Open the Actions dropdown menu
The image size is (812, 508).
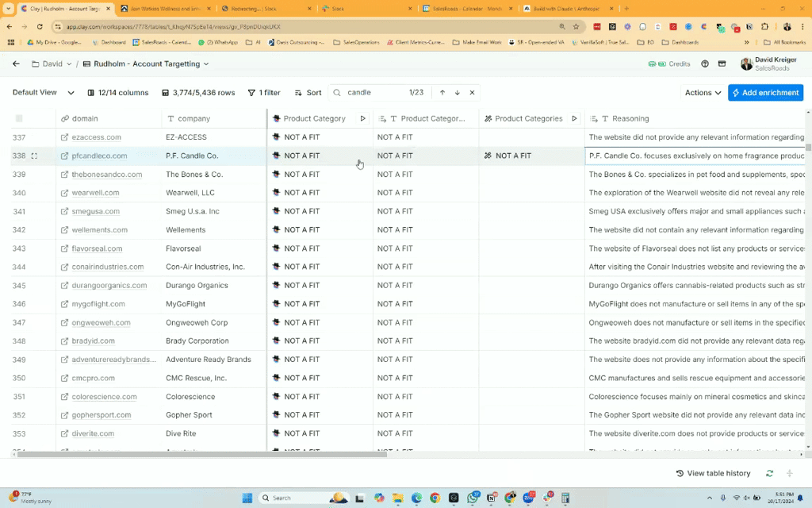(703, 93)
